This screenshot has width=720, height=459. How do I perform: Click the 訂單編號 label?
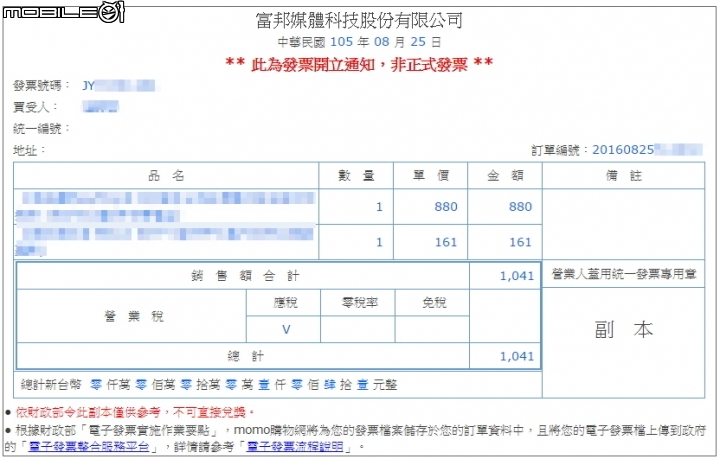point(560,150)
